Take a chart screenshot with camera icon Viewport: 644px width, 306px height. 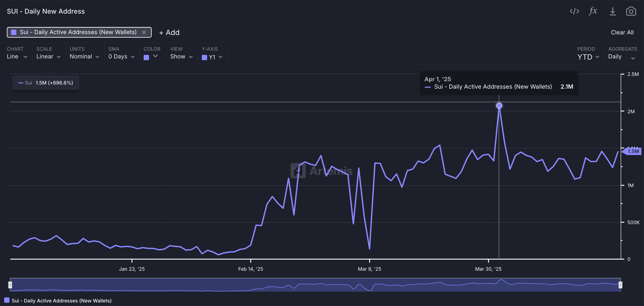(x=631, y=11)
